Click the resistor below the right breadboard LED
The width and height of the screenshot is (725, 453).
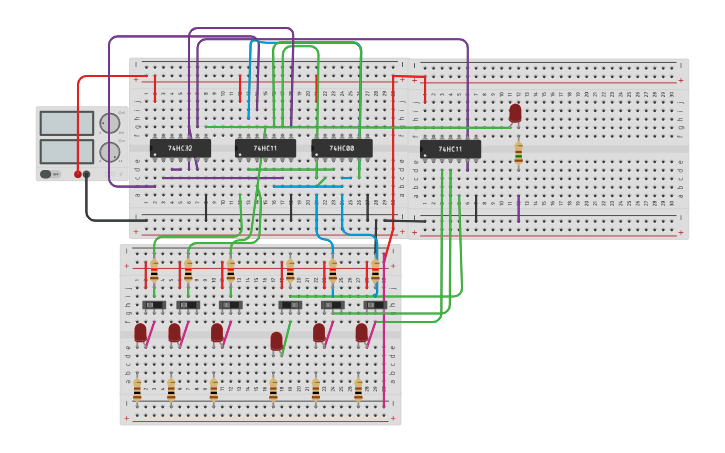click(518, 152)
